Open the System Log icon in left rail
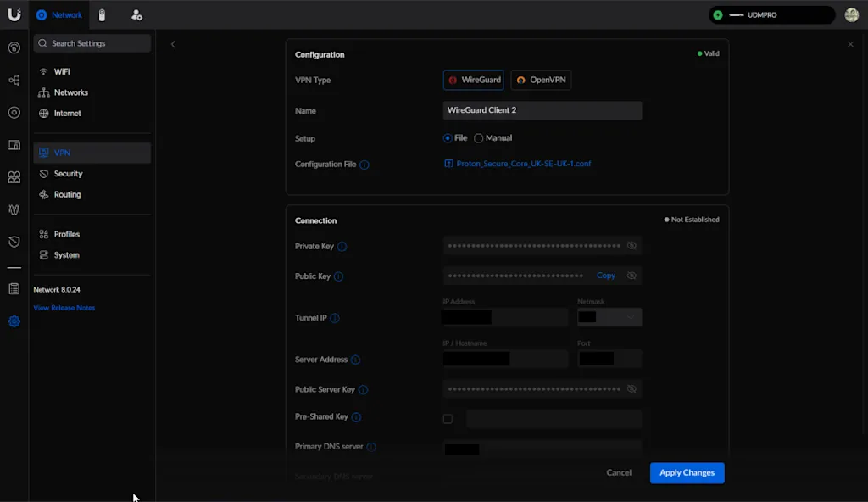The image size is (868, 502). click(14, 288)
